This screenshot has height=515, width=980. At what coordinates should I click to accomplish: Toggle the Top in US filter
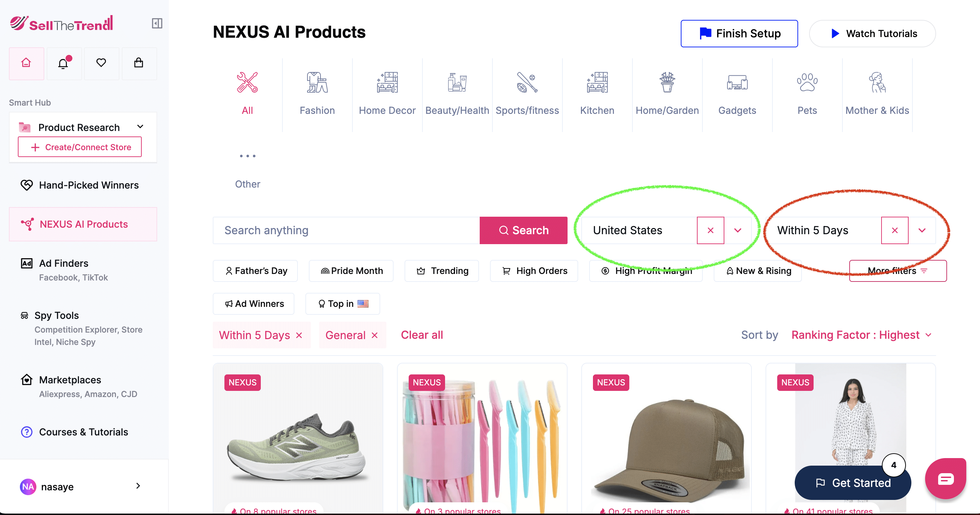[342, 304]
